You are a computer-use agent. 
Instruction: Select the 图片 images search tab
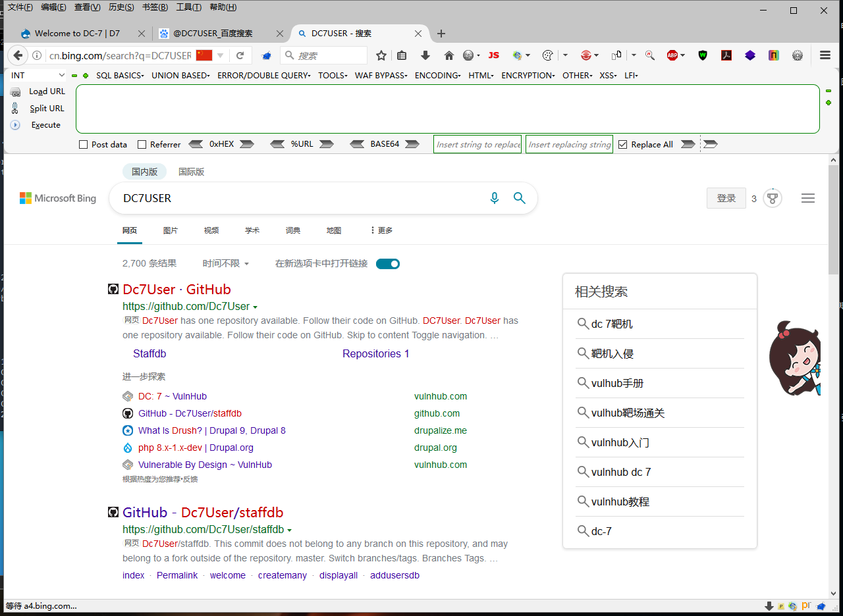[x=171, y=230]
